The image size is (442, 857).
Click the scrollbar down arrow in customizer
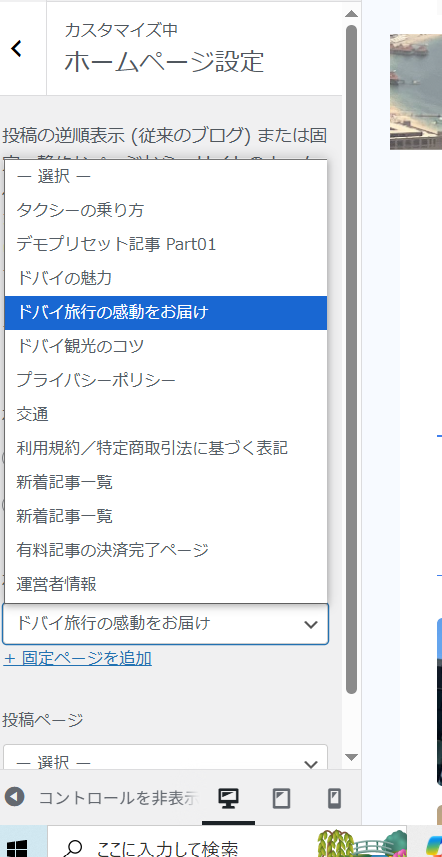click(351, 758)
